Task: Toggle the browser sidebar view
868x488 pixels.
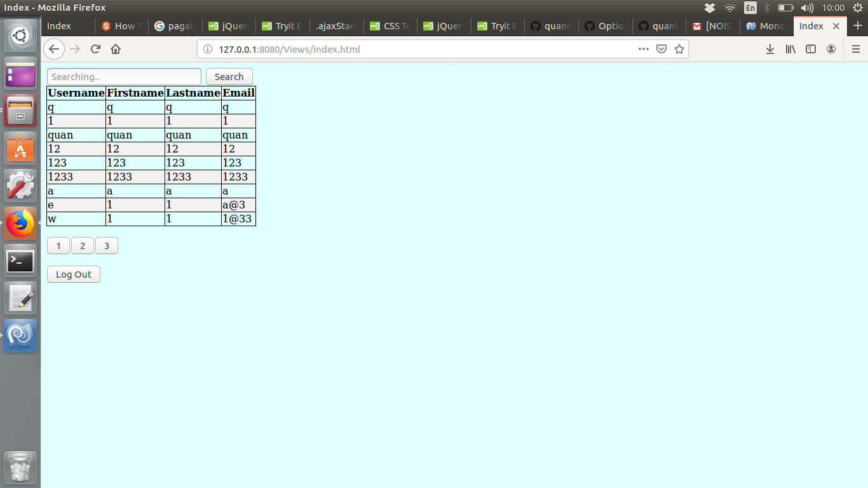Action: [x=811, y=48]
